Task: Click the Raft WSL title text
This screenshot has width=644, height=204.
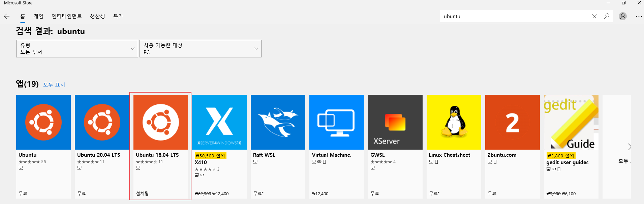Action: (264, 155)
